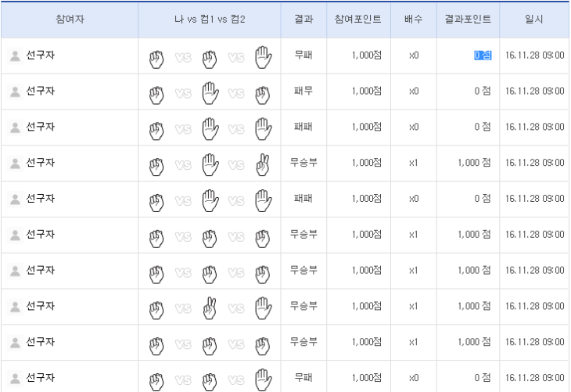The height and width of the screenshot is (392, 571).
Task: Click the 참여자 column header
Action: [x=70, y=20]
